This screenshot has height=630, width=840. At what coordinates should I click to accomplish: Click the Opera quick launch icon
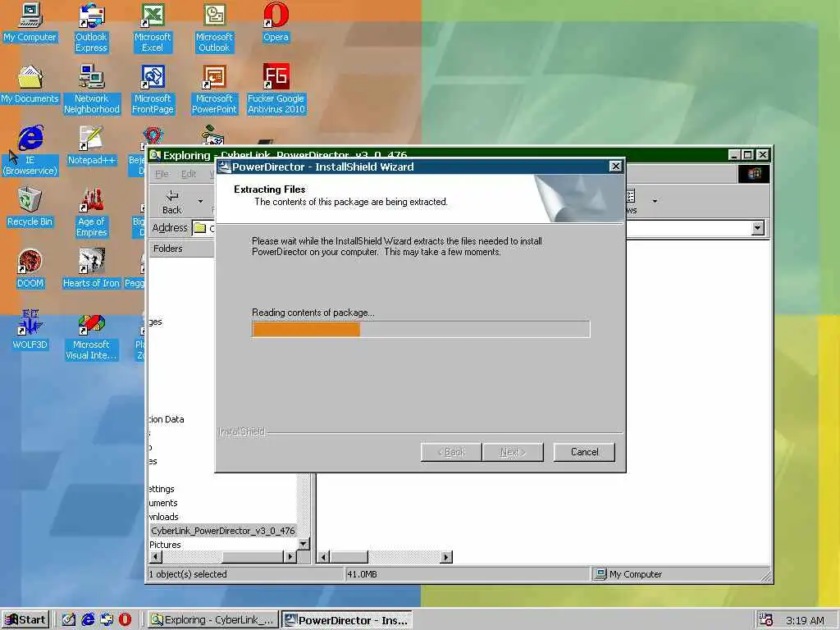[125, 619]
